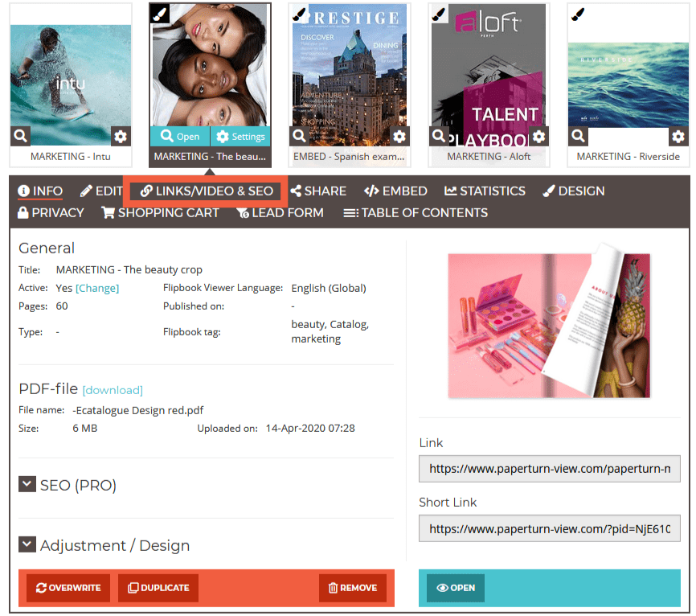Switch to the INFO tab

pos(40,191)
